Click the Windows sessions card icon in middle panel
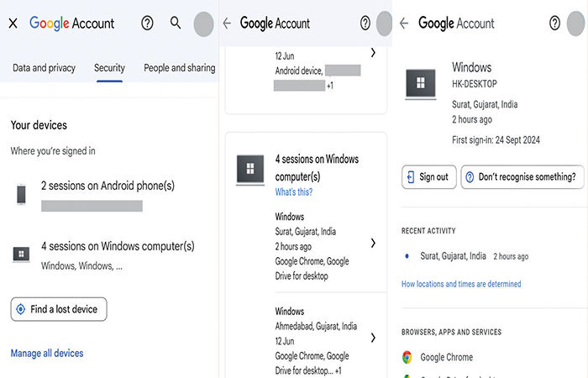 click(250, 170)
